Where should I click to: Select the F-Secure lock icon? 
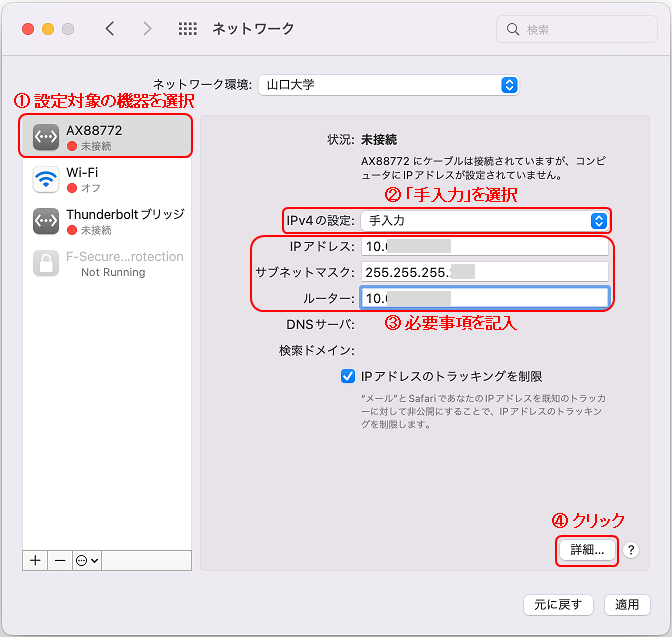[x=46, y=263]
